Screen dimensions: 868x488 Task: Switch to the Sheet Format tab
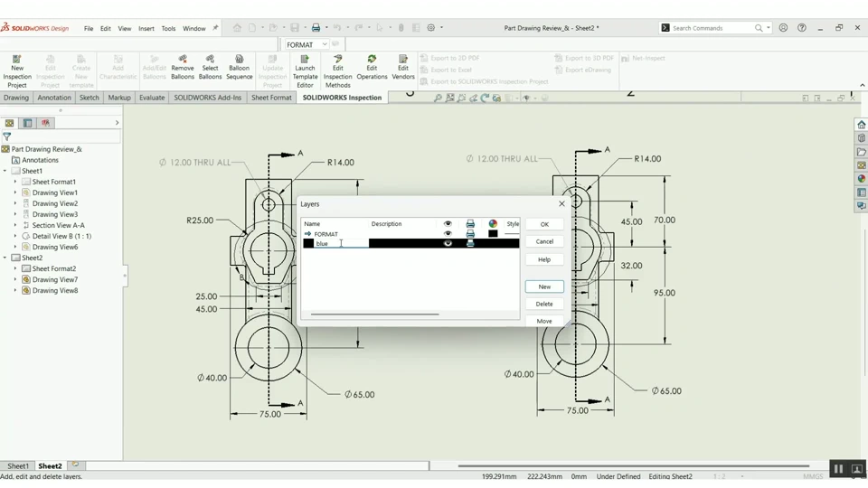[x=271, y=98]
